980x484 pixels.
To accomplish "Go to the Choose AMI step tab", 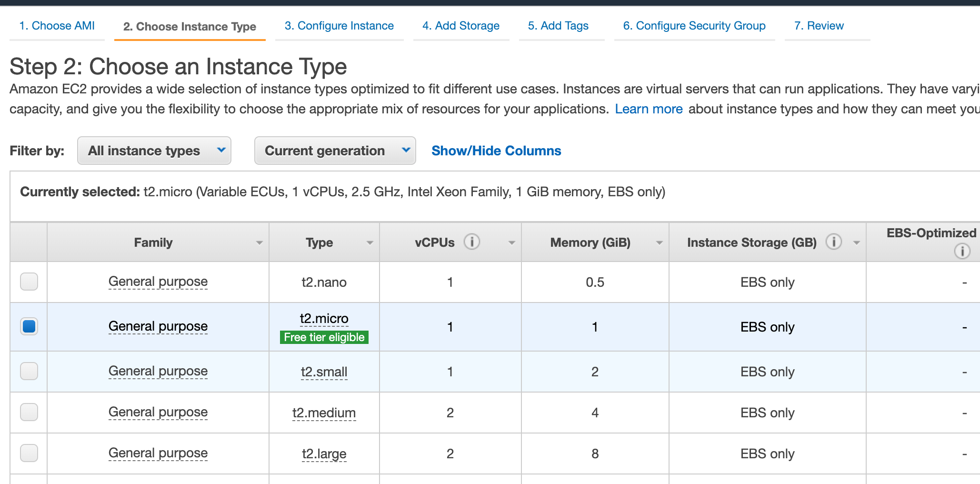I will tap(57, 26).
